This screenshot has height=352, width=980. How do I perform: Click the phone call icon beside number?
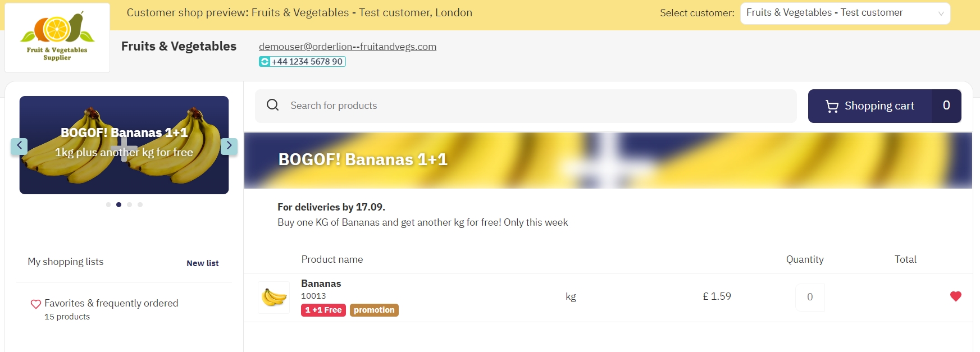[265, 62]
